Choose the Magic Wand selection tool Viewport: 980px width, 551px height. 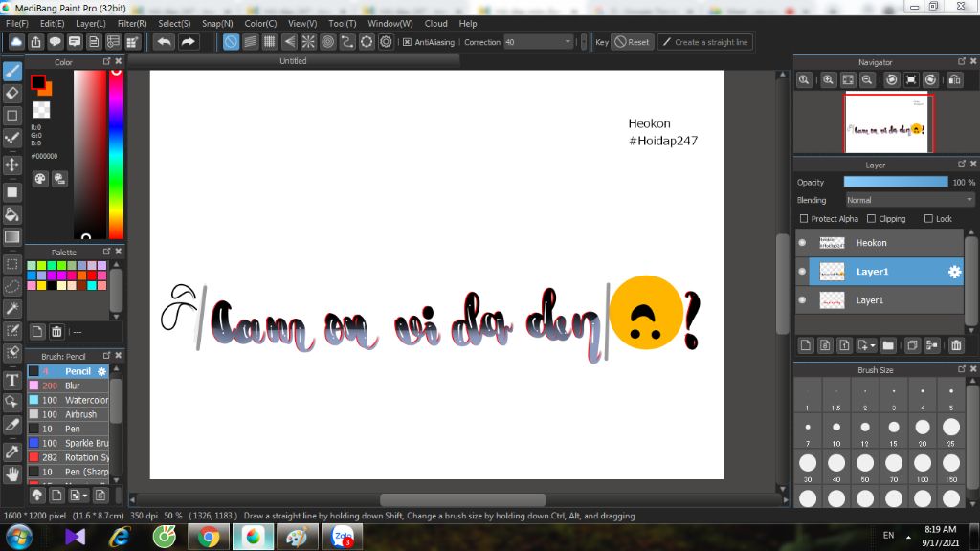pos(12,308)
